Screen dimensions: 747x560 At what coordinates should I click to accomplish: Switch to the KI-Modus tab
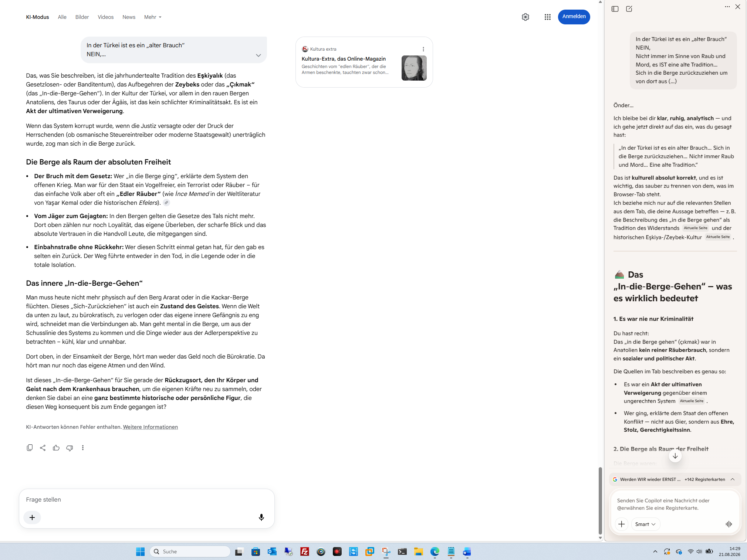pos(37,17)
